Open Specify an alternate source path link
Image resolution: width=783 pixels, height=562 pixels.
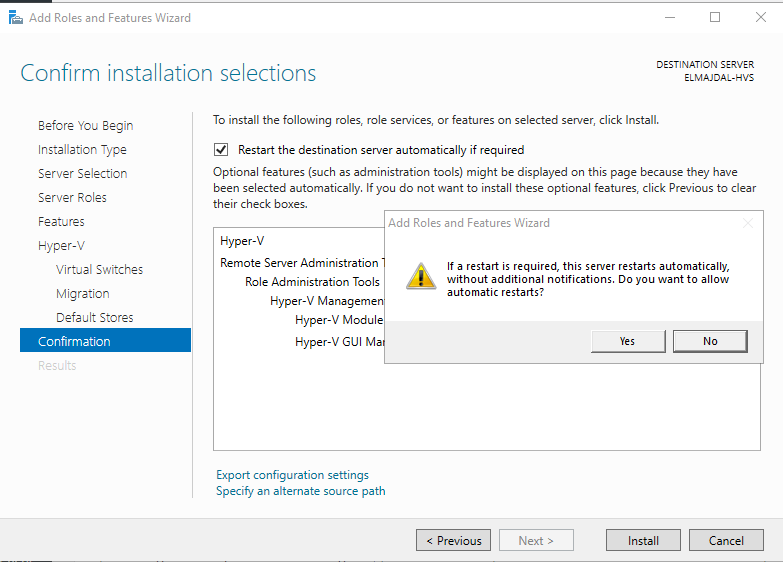300,491
